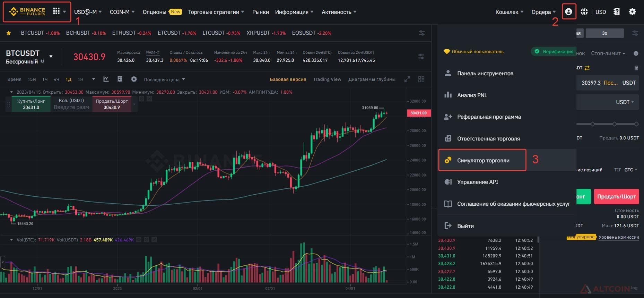Open chart settings gear icon
644x298 pixels.
(x=134, y=79)
